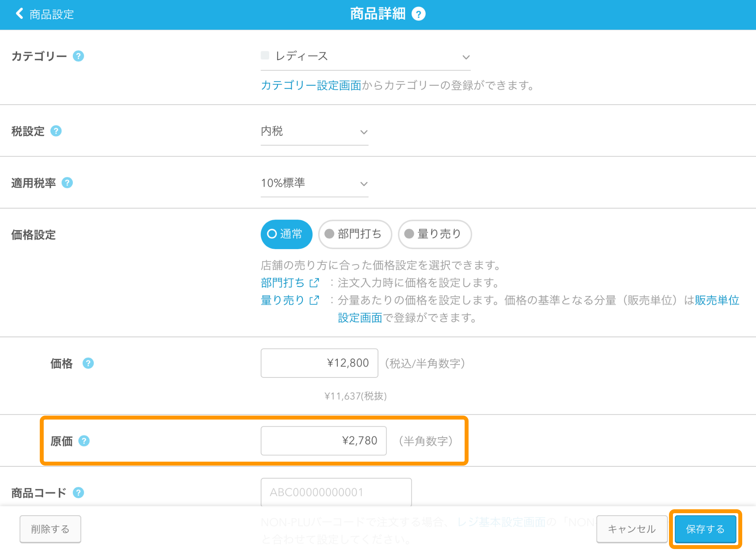Open help icon beside 価格 label
756x551 pixels.
tap(88, 363)
